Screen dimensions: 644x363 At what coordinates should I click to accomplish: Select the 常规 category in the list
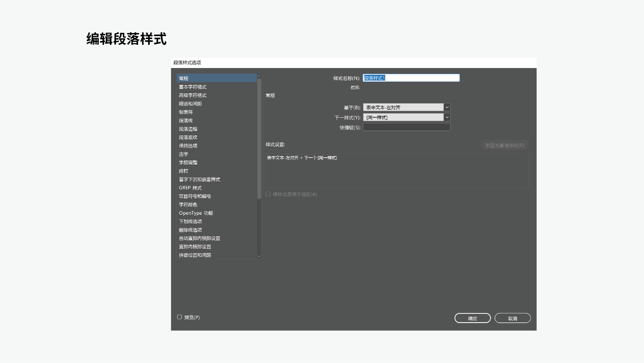point(217,78)
